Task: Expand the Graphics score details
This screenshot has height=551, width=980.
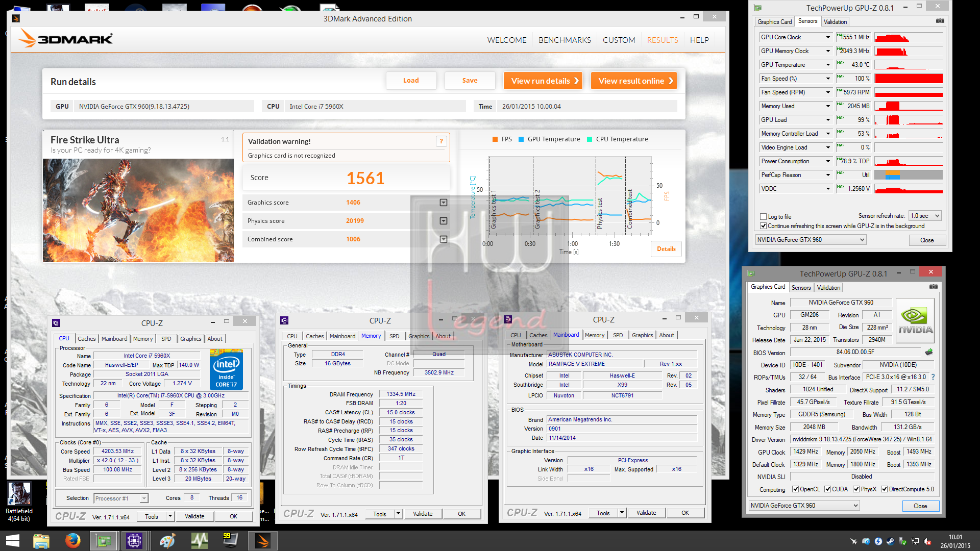Action: coord(444,203)
